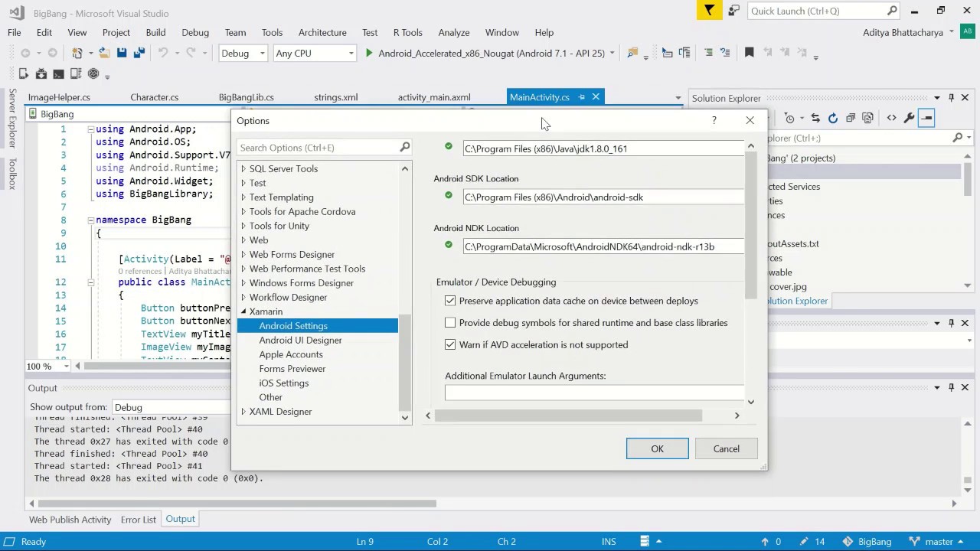The width and height of the screenshot is (980, 551).
Task: Click the New Project toolbar icon
Action: click(77, 53)
